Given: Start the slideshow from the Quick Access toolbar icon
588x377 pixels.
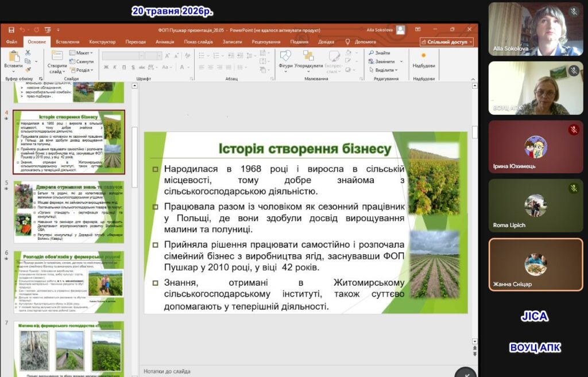Looking at the screenshot, I should coord(48,30).
